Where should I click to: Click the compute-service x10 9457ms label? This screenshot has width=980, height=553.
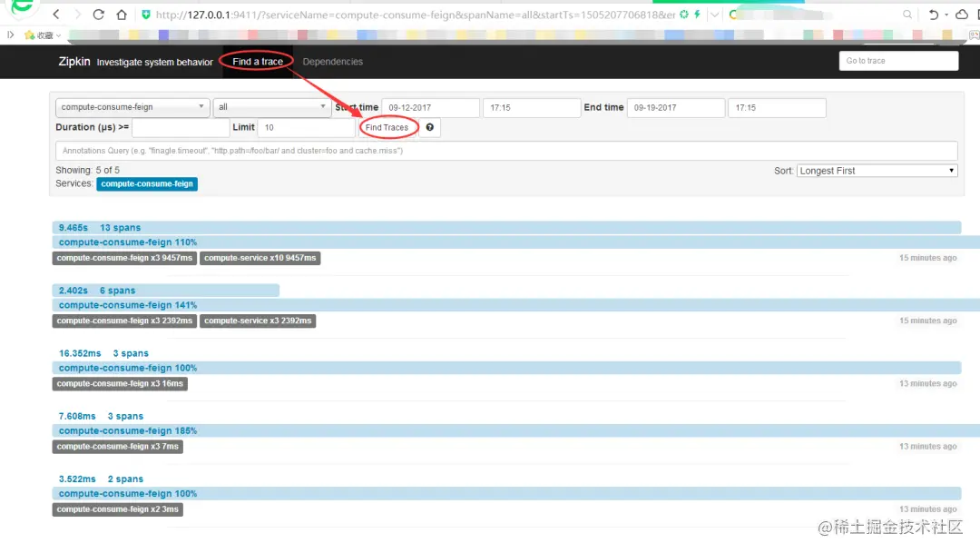(260, 258)
